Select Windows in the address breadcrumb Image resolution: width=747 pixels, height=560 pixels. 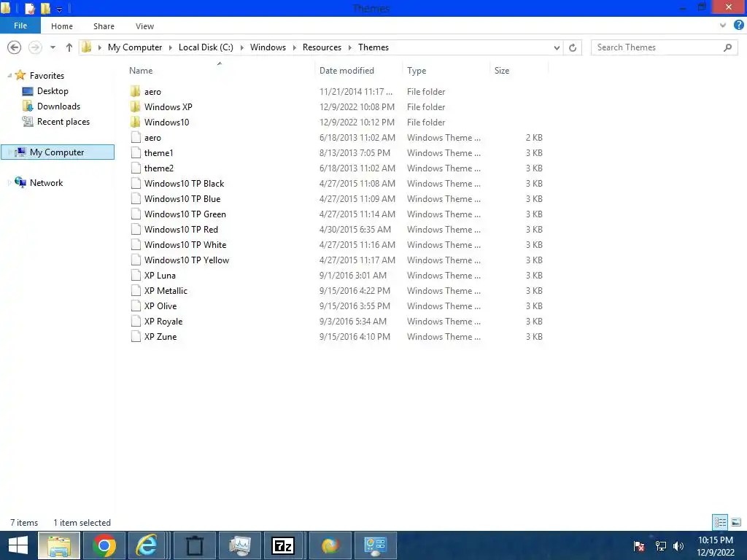268,47
